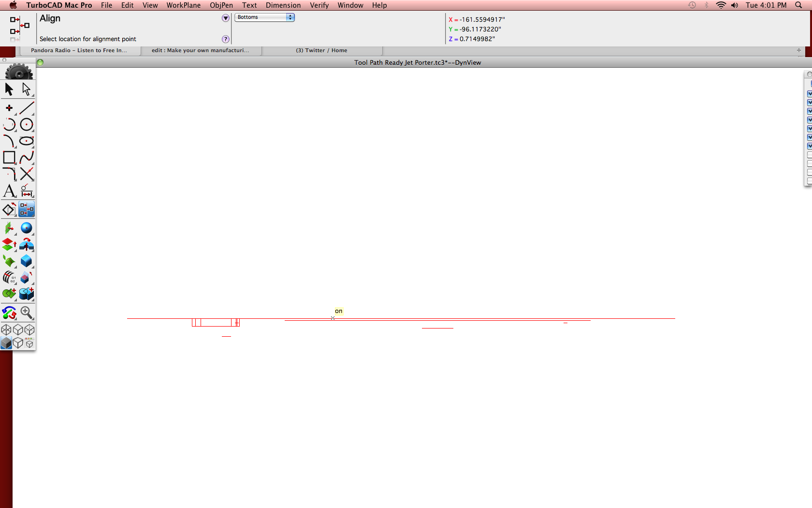Uncheck the topmost checked box in right panel

[810, 93]
